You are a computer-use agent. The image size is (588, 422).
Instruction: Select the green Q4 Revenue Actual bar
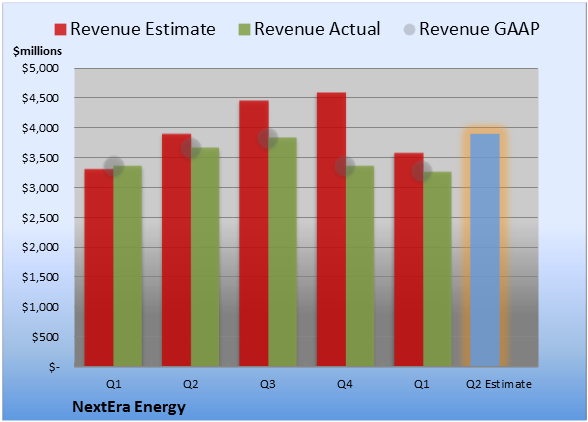pos(360,266)
